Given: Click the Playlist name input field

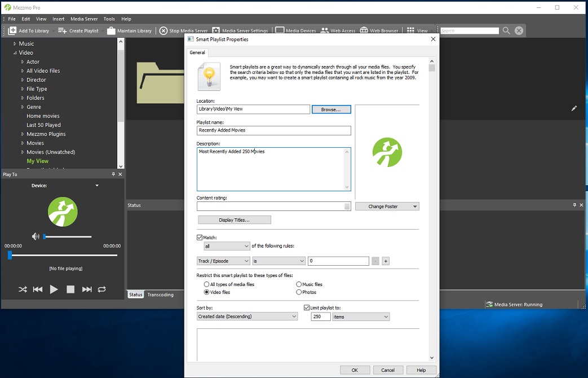Looking at the screenshot, I should pos(274,130).
